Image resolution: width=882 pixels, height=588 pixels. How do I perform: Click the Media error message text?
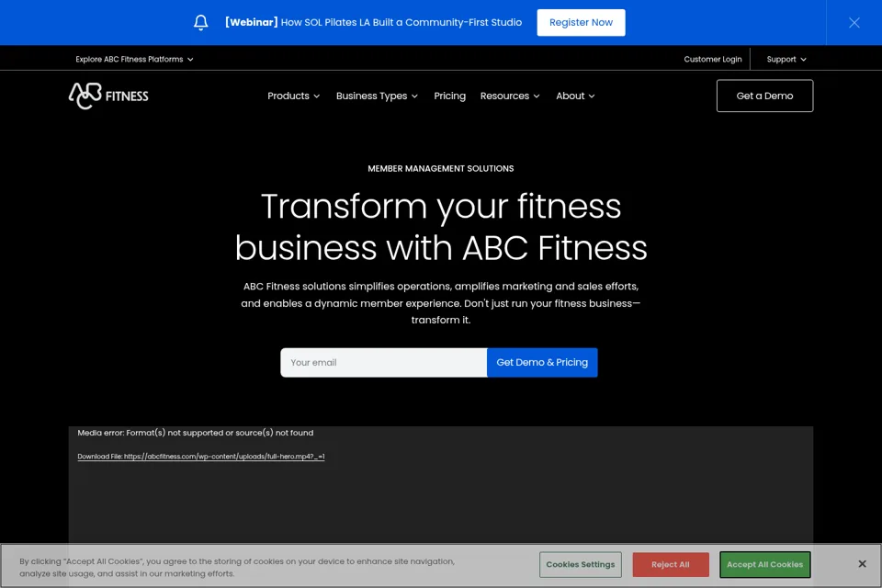(x=195, y=433)
